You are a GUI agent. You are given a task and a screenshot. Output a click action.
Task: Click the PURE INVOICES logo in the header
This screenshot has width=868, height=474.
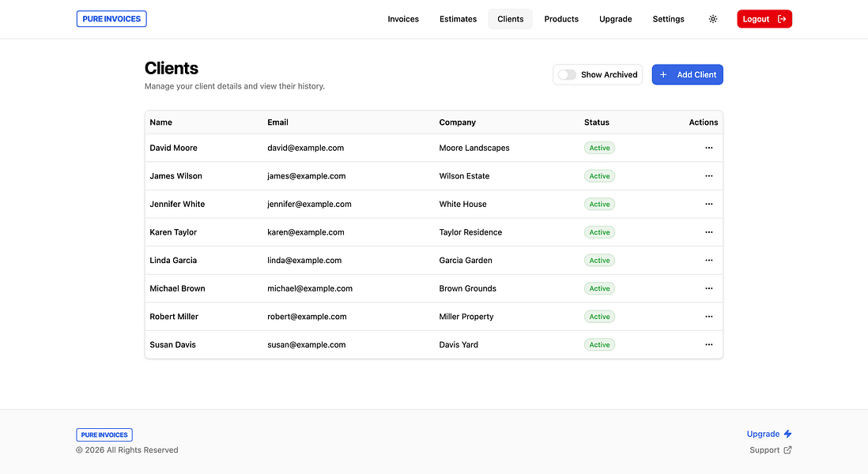pos(111,18)
